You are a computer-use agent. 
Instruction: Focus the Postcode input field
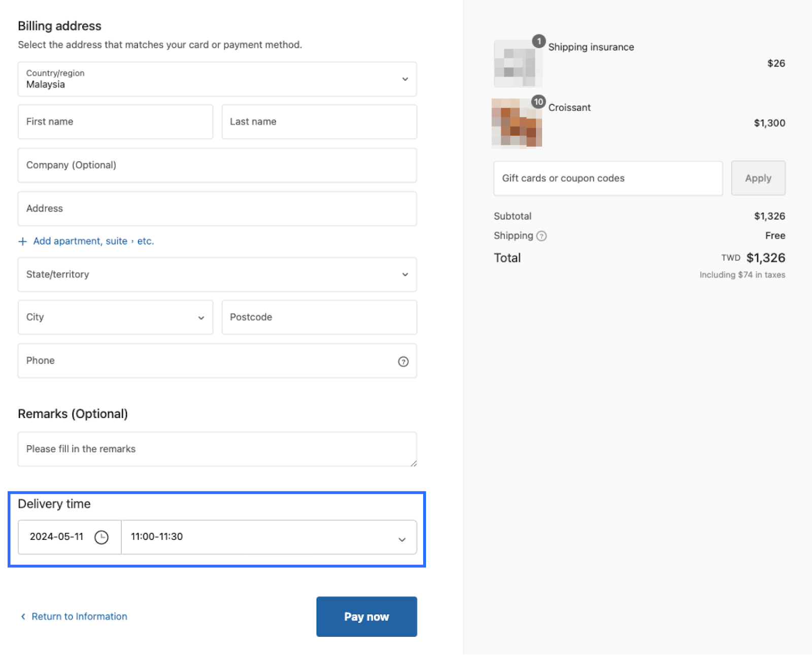pos(319,317)
